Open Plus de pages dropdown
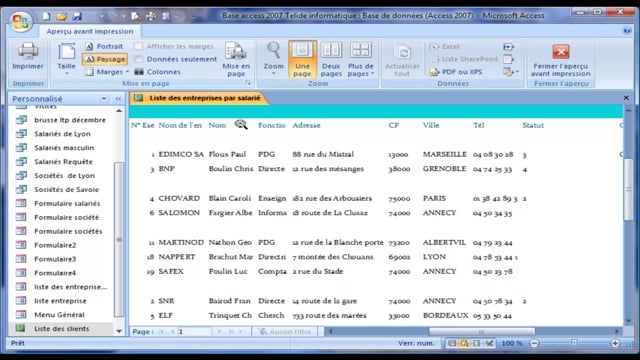Screen dimensions: 640x360 (x=361, y=59)
